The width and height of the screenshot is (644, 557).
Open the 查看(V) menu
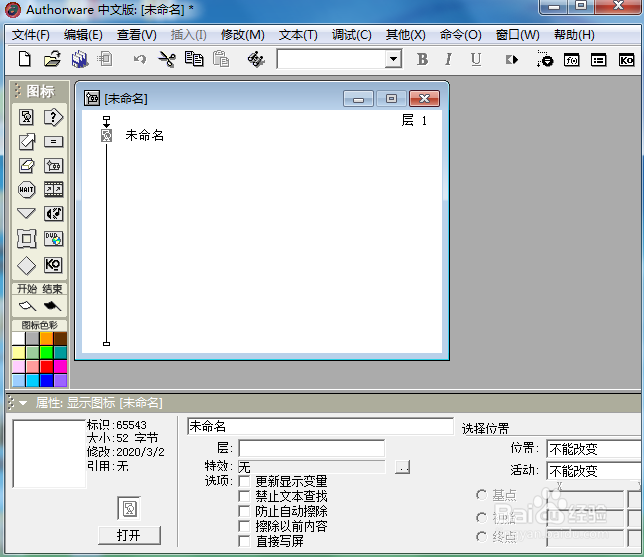coord(137,35)
